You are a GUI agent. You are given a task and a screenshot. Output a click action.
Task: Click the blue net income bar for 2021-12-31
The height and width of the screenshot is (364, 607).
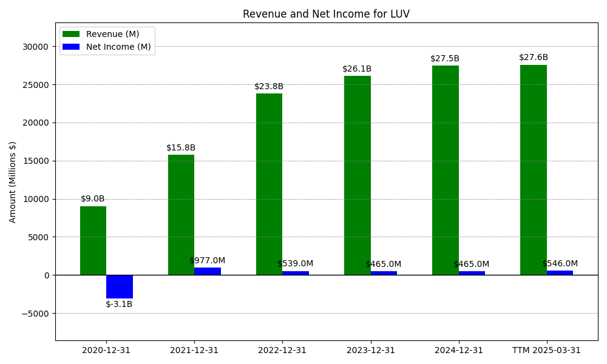(208, 271)
